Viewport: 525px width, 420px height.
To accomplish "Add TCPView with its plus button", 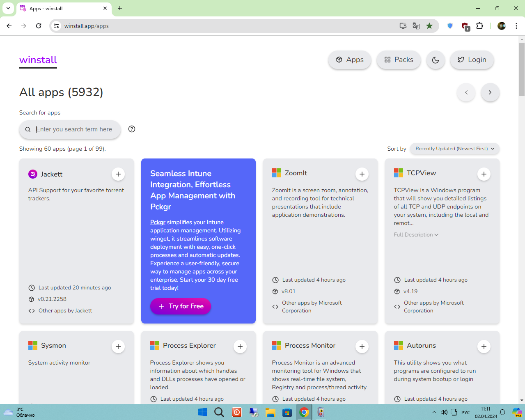I will (484, 174).
